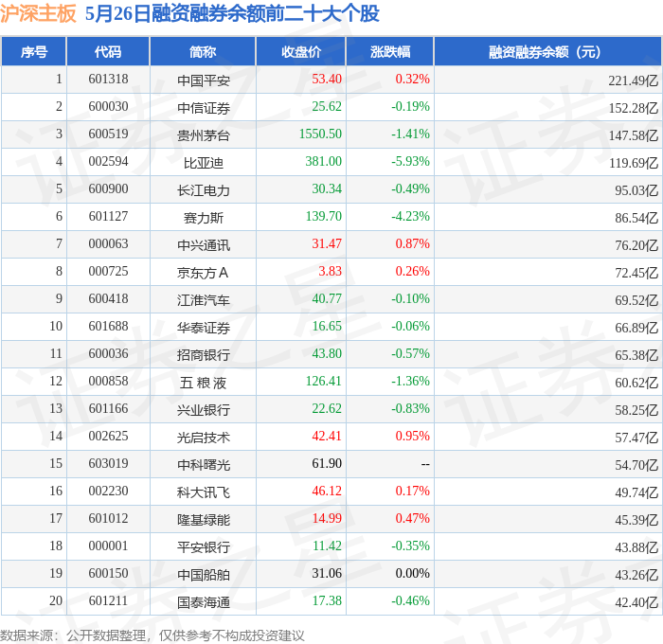Click the 收盘价 column header
This screenshot has height=644, width=663.
pyautogui.click(x=301, y=51)
